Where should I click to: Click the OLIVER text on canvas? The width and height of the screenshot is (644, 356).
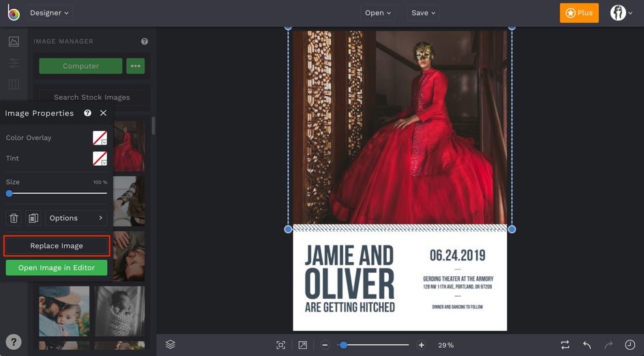[x=349, y=284]
